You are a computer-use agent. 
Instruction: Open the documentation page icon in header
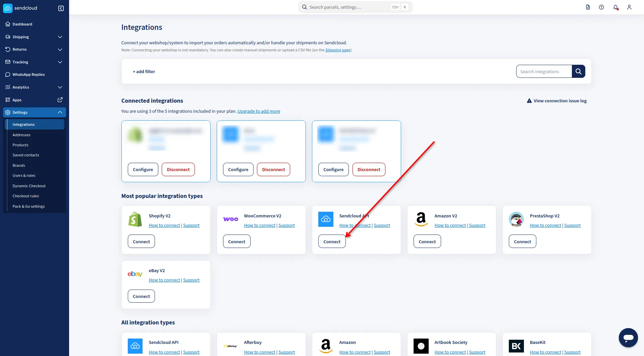(x=588, y=7)
